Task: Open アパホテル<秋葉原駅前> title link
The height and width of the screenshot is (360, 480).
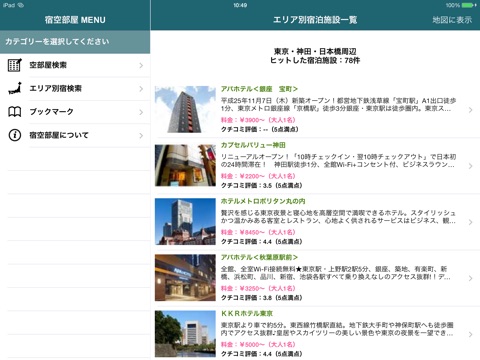Action: pyautogui.click(x=259, y=257)
